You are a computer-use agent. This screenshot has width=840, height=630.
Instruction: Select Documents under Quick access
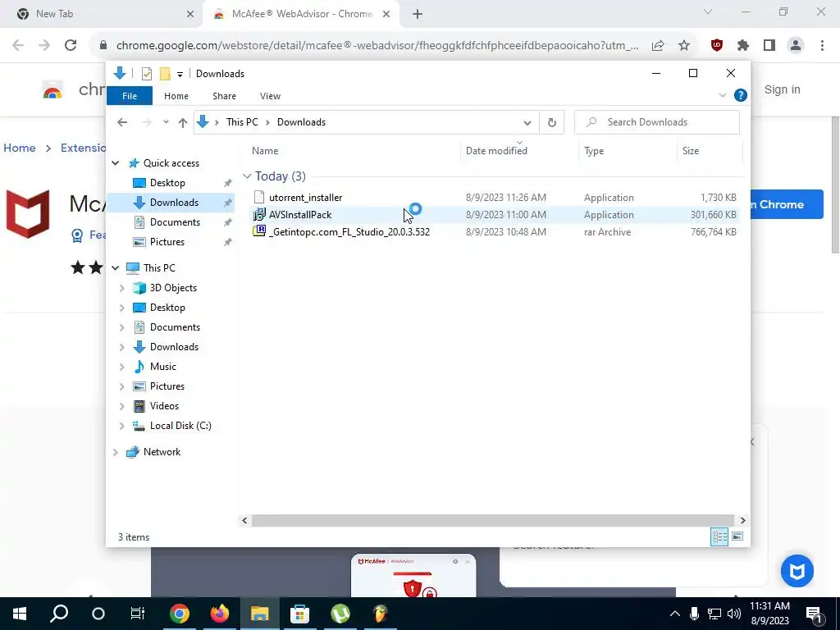click(175, 222)
